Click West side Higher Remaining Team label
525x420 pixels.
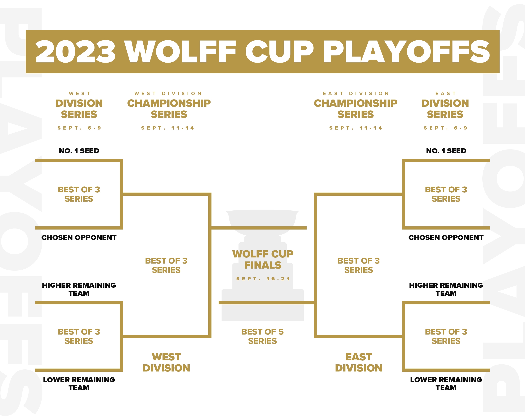(79, 289)
